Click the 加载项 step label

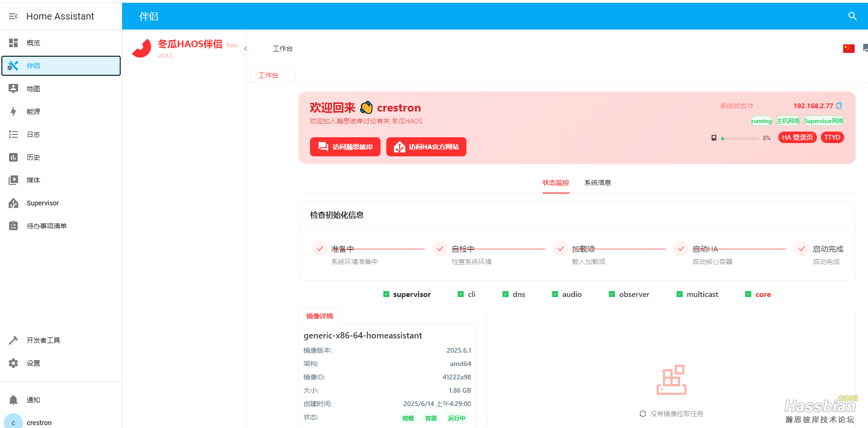[x=584, y=249]
